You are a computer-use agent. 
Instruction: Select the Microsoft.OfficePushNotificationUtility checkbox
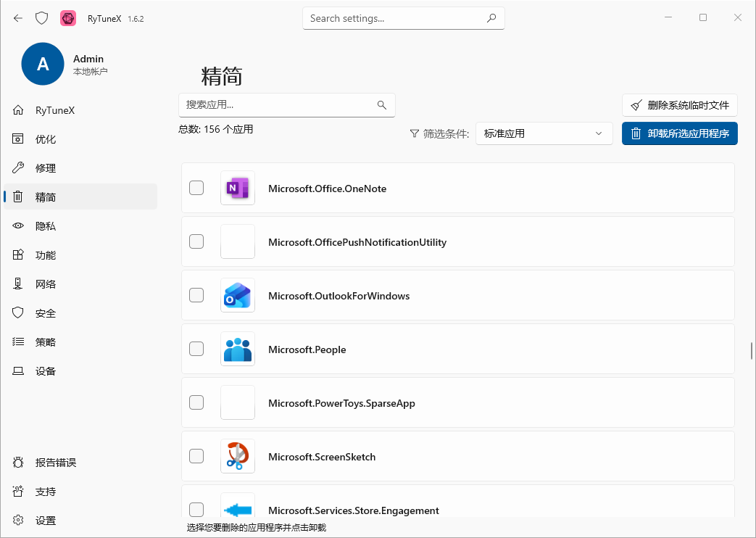click(196, 242)
